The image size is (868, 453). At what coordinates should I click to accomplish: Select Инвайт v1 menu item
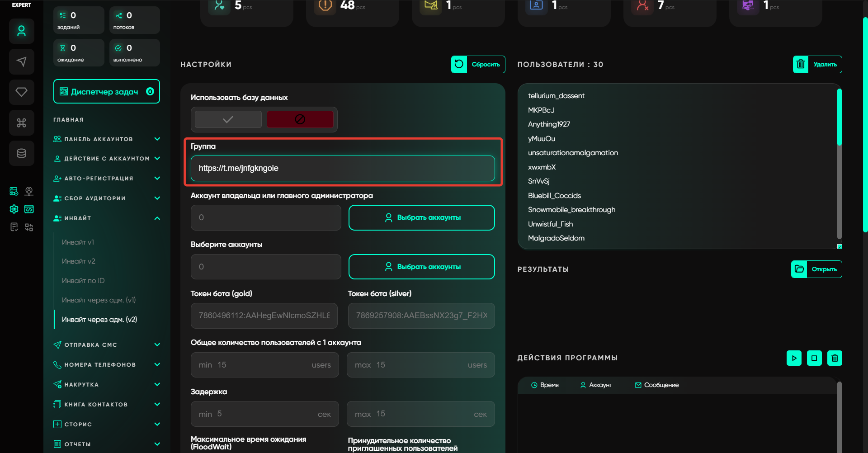tap(78, 242)
